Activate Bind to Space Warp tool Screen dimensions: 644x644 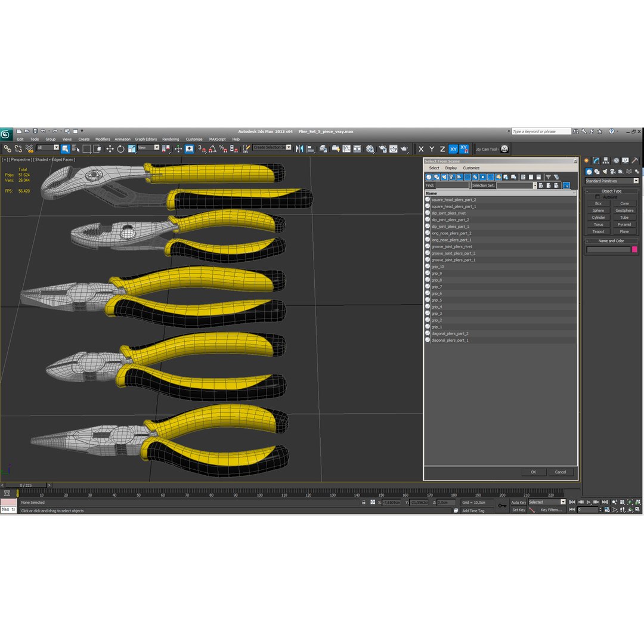coord(29,148)
